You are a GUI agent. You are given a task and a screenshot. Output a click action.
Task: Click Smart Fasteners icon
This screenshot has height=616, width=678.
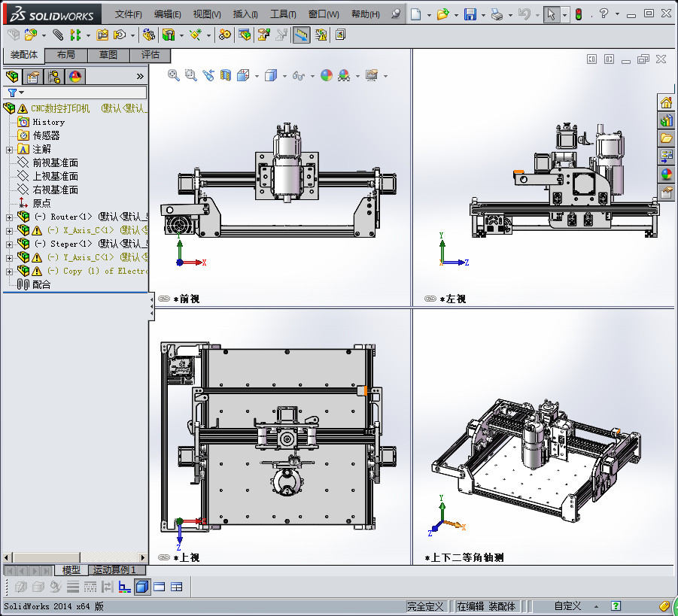tap(102, 35)
